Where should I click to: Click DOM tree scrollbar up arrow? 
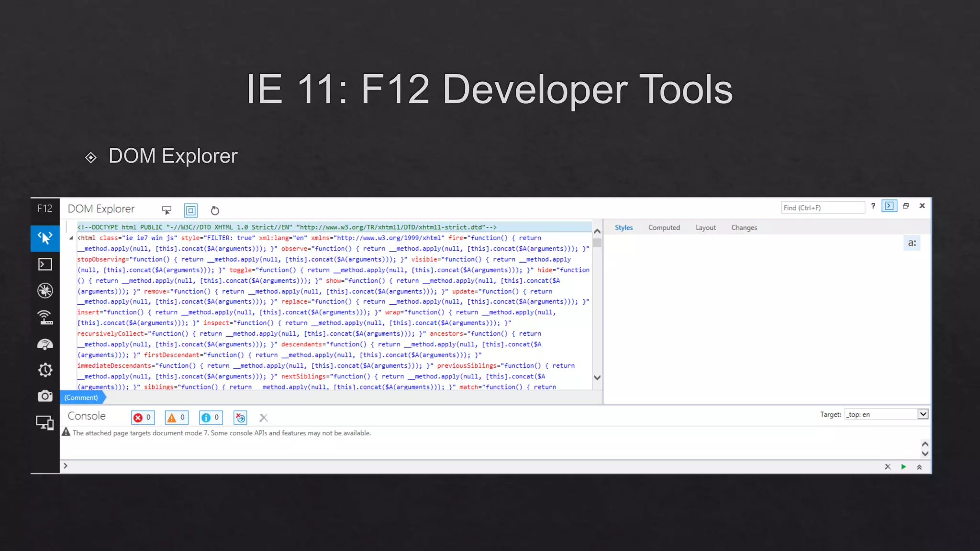597,231
